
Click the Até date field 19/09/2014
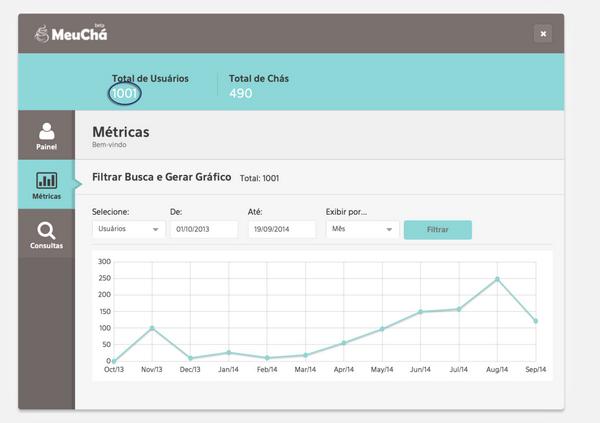(282, 229)
